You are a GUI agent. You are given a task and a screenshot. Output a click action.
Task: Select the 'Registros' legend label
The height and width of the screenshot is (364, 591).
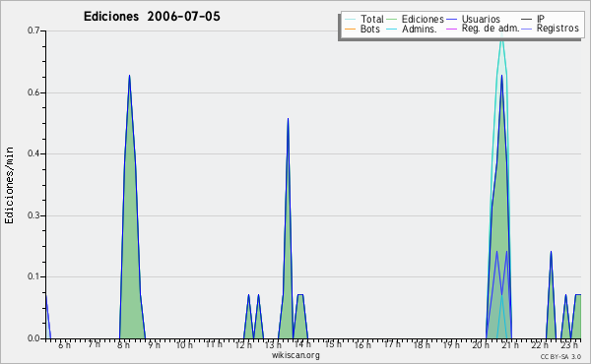tap(558, 29)
